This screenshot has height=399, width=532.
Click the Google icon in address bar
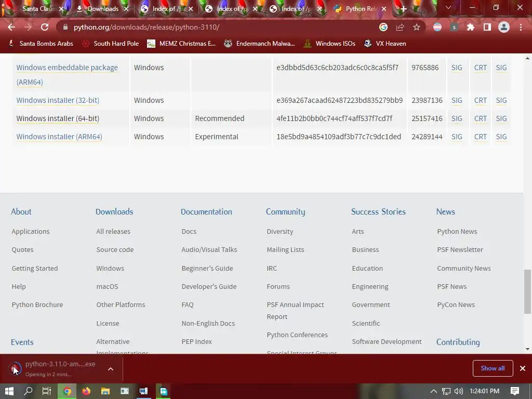(x=383, y=27)
